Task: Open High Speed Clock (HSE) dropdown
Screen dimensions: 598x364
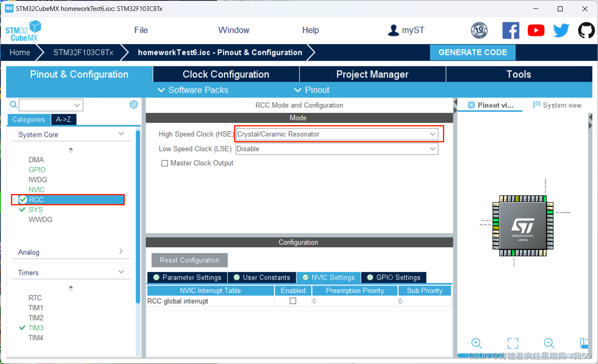Action: 337,134
